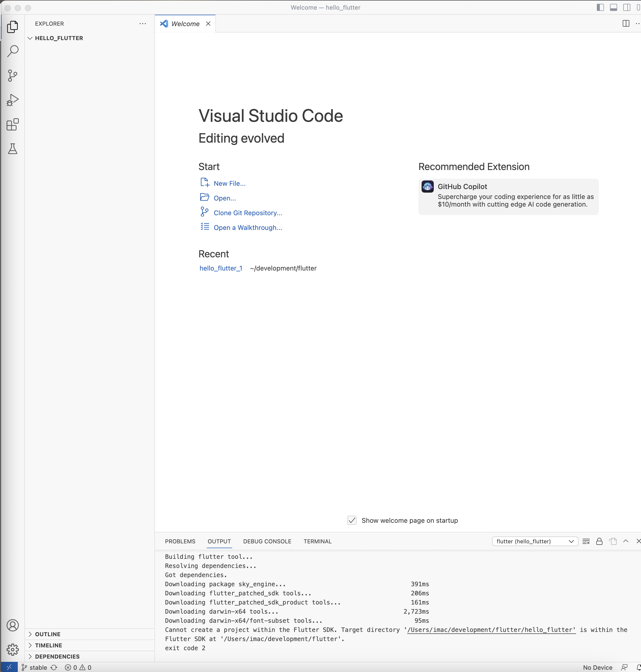Maximize the panel with the chevron-up
The width and height of the screenshot is (641, 672).
tap(626, 541)
